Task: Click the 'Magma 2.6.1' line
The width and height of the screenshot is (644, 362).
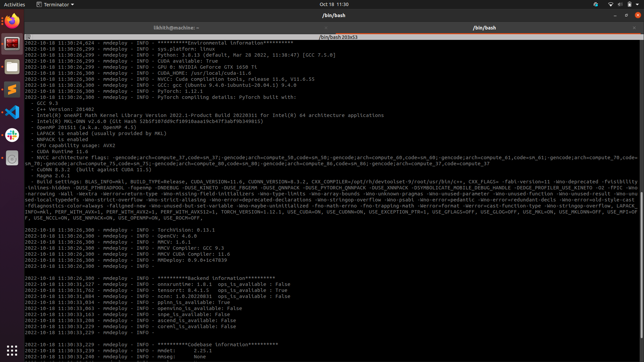Action: (x=53, y=176)
